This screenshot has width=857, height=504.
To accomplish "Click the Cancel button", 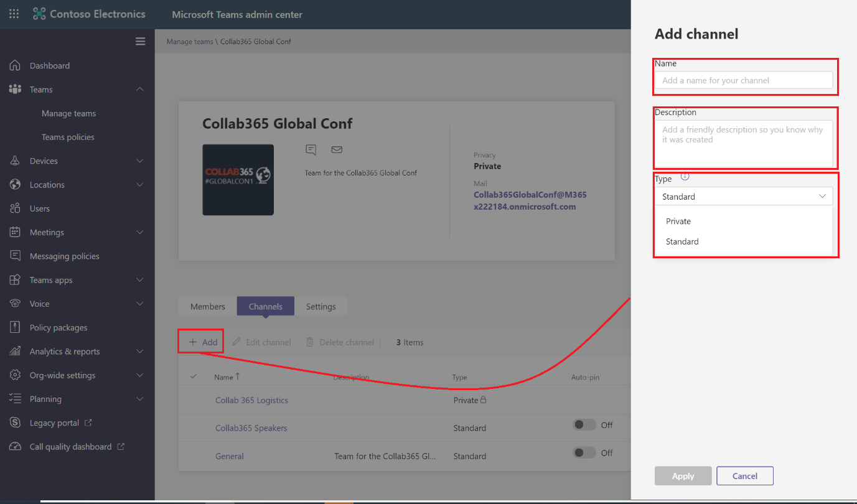I will (x=745, y=476).
